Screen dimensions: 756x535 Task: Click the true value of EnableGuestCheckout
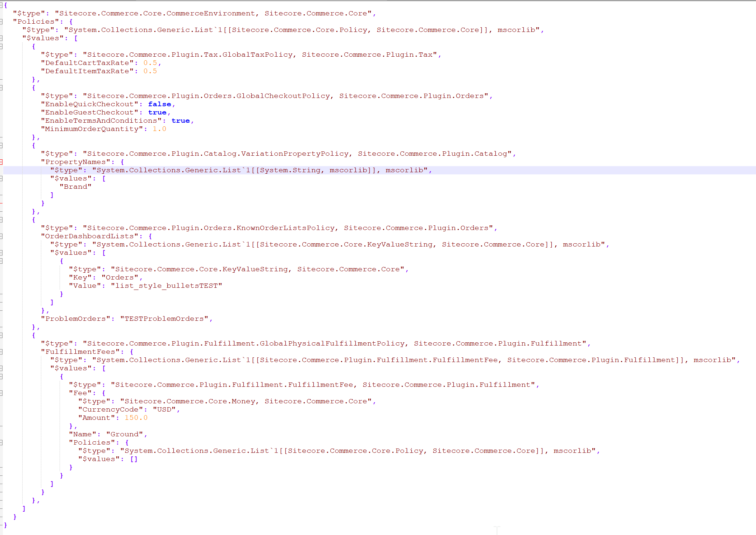(157, 112)
